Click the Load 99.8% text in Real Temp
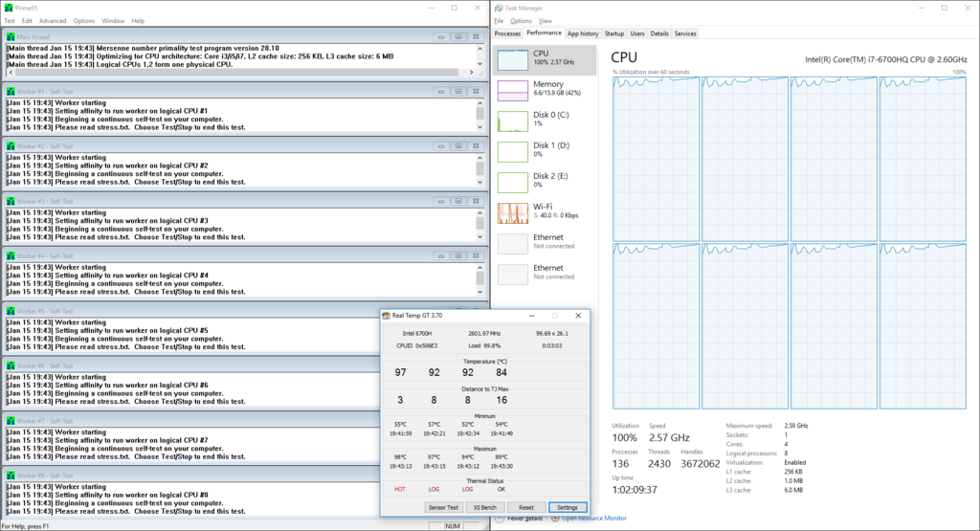 tap(484, 345)
